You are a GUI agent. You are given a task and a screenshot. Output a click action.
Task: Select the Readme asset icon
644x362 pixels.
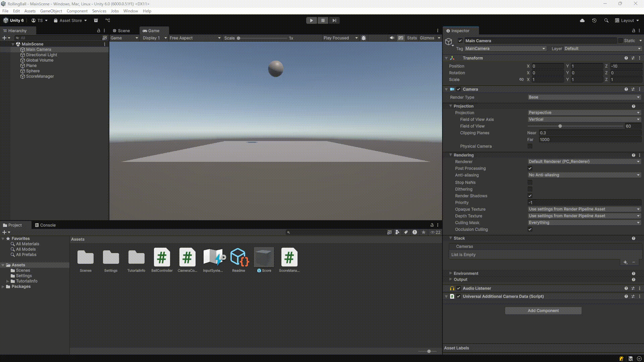238,257
